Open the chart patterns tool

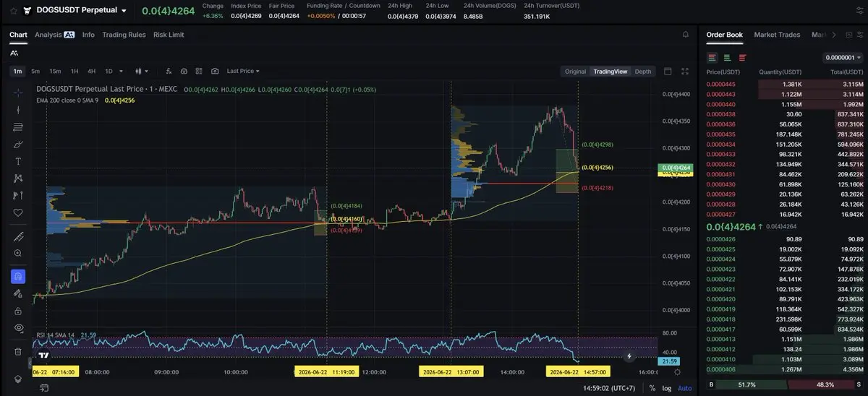point(19,178)
